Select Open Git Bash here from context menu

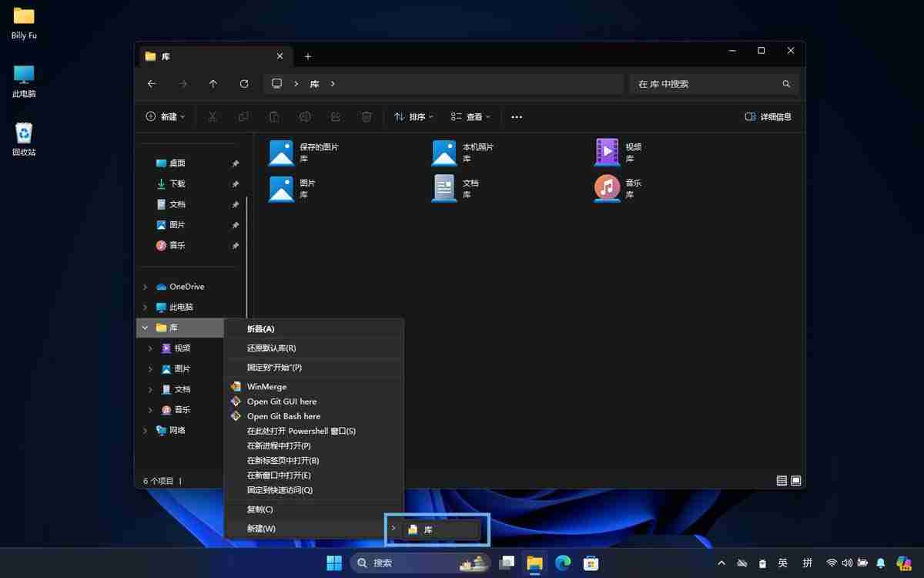coord(282,416)
